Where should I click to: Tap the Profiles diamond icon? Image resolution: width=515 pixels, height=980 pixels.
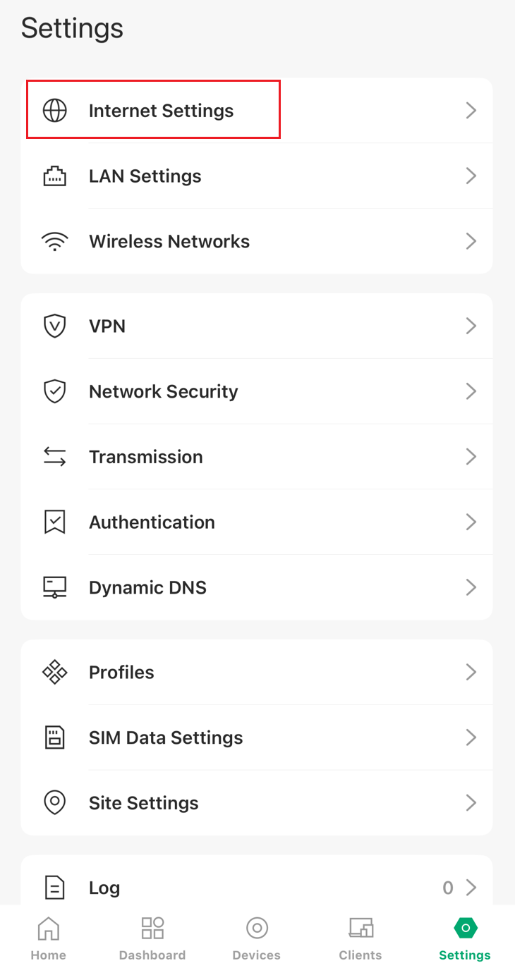54,672
